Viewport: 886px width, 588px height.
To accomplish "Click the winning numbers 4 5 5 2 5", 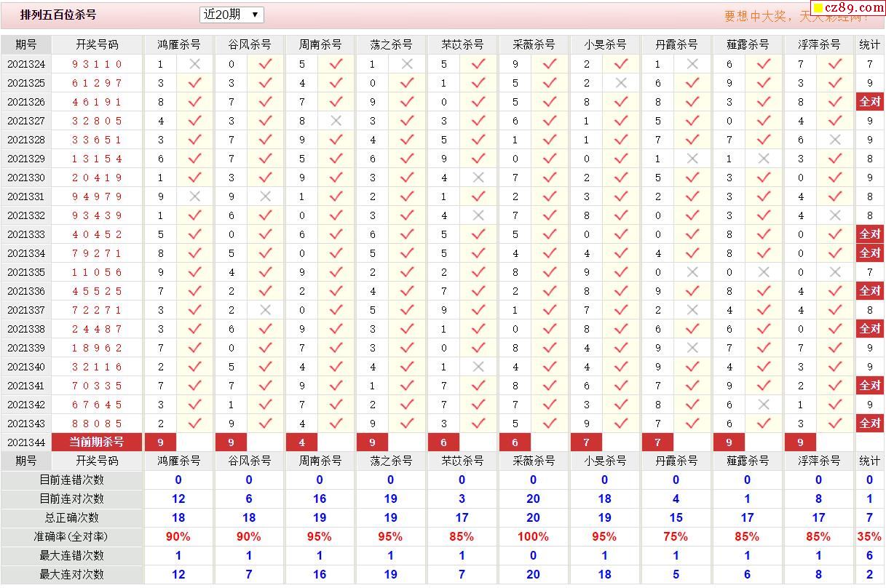I will [97, 291].
